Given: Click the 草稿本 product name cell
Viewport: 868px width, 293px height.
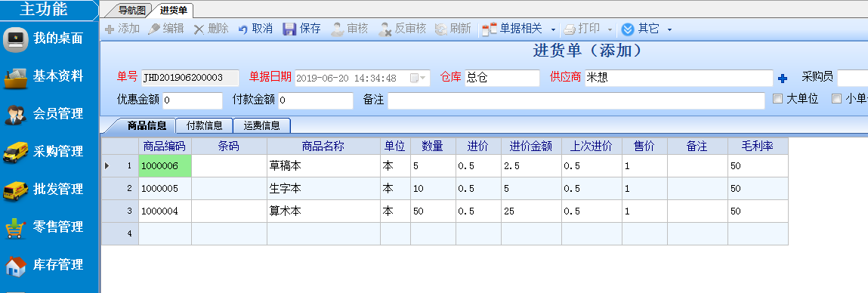Looking at the screenshot, I should pos(323,165).
